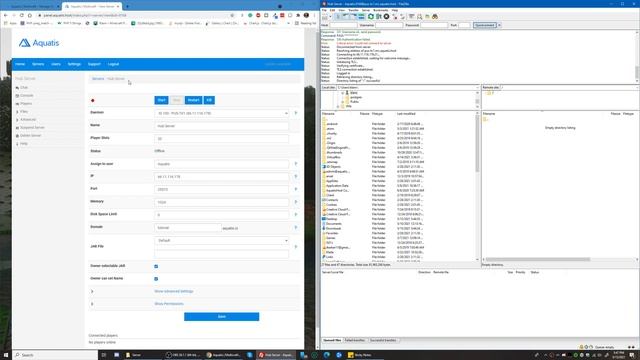Switch to Successful transfers tab
640x360 pixels.
383,340
